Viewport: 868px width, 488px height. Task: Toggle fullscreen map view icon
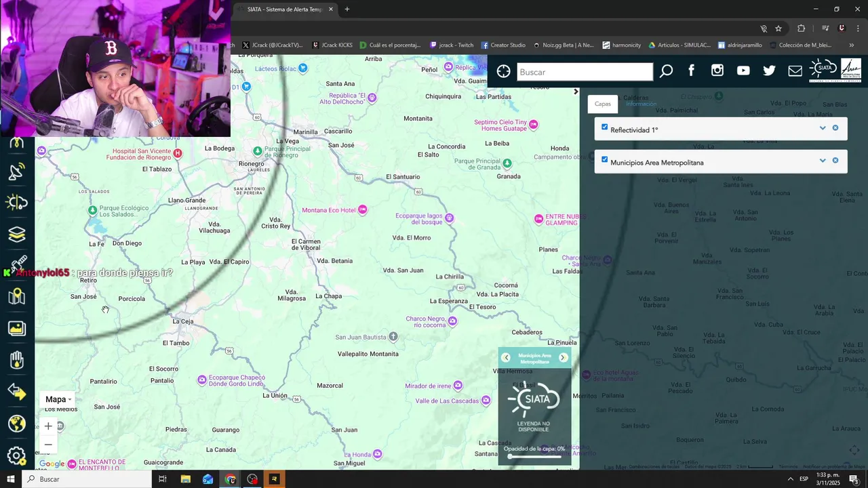pos(854,450)
